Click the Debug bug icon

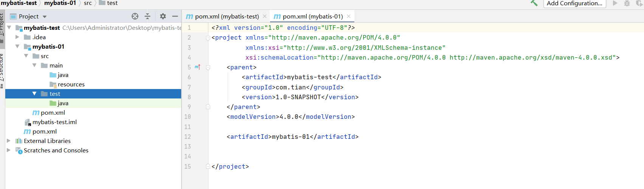coord(627,3)
